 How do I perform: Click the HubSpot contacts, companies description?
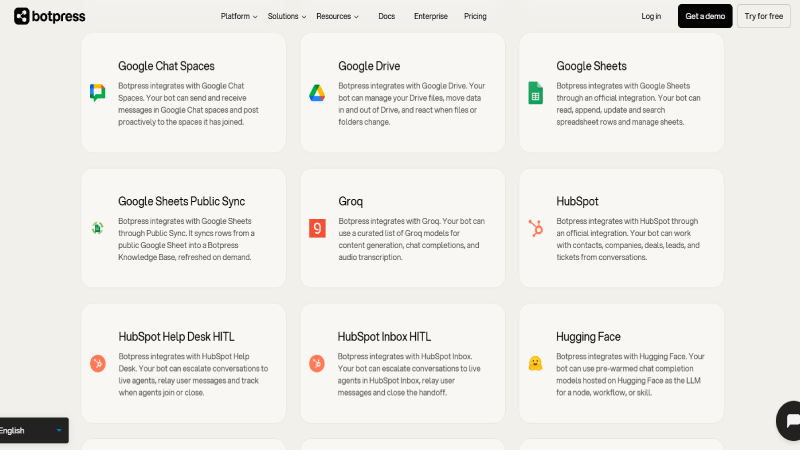pyautogui.click(x=628, y=239)
